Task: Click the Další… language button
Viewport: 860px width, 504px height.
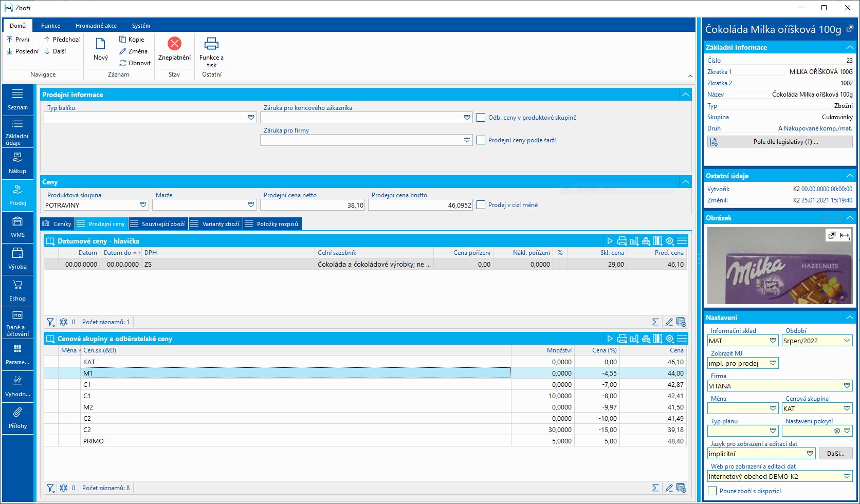Action: click(x=835, y=454)
